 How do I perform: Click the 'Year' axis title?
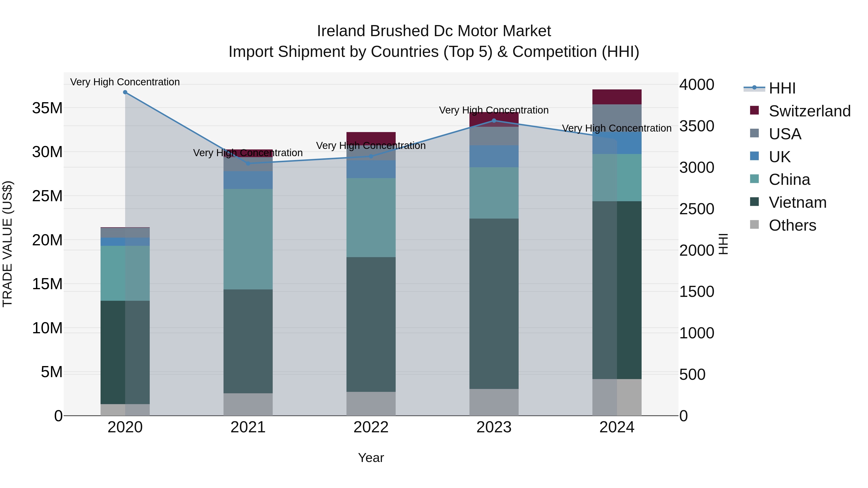pyautogui.click(x=371, y=458)
